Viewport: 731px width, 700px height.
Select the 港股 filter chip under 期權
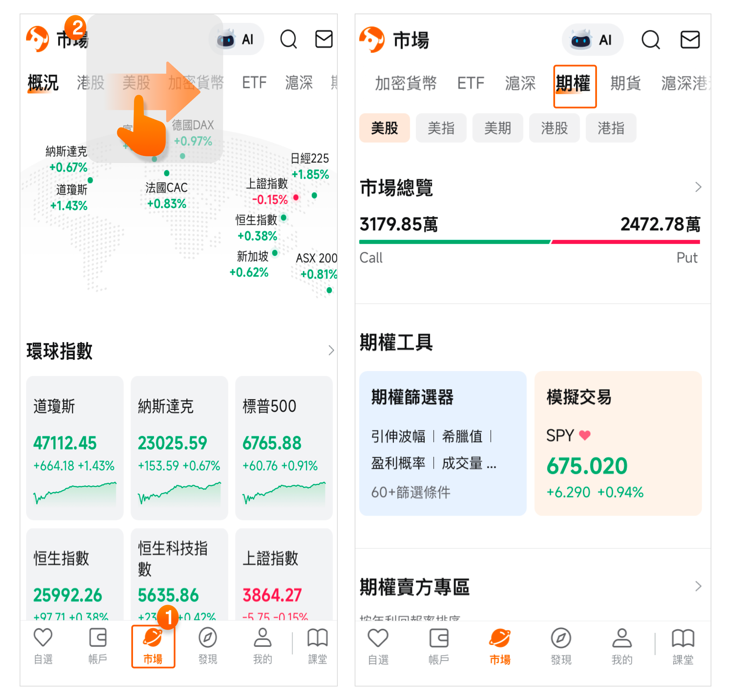pyautogui.click(x=554, y=128)
